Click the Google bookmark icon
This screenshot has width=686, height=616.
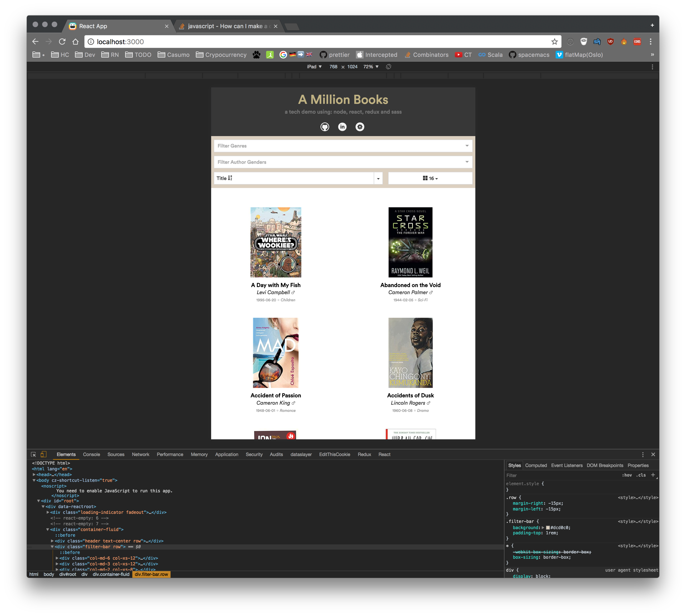point(283,55)
